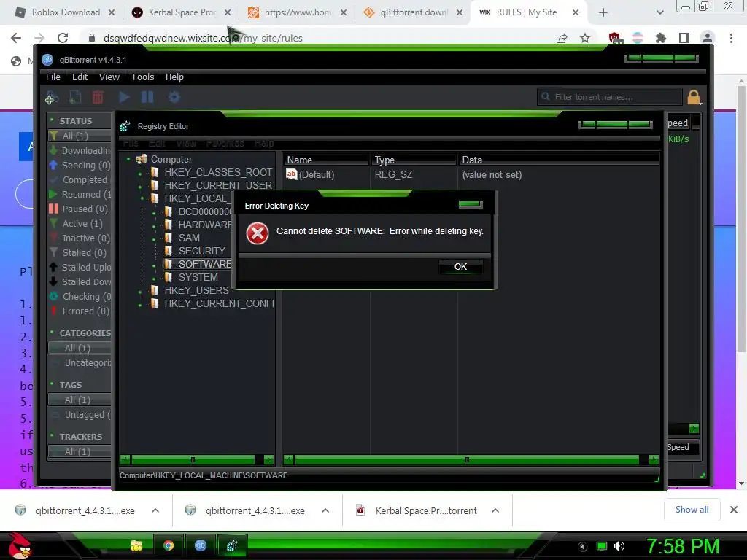
Task: Click the Registry Editor icon in the taskbar
Action: pos(232,545)
